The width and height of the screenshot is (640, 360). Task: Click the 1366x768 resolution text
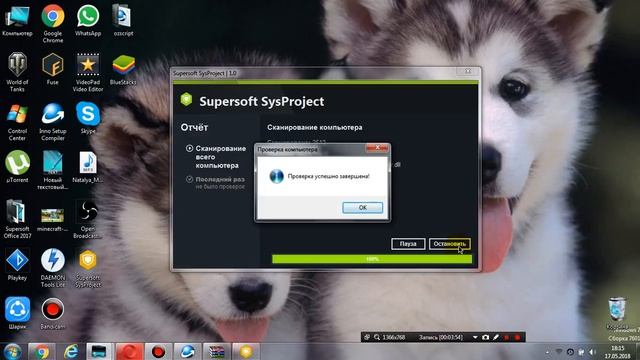[393, 338]
